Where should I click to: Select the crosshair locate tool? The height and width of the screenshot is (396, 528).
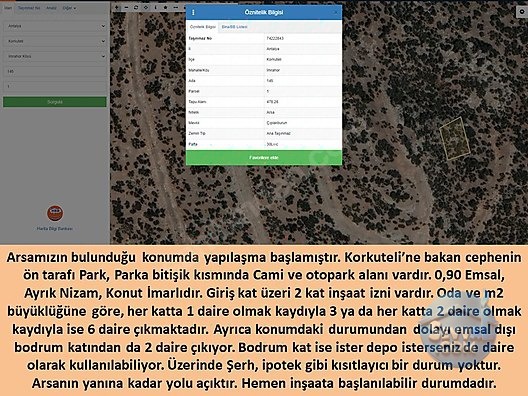146,7
